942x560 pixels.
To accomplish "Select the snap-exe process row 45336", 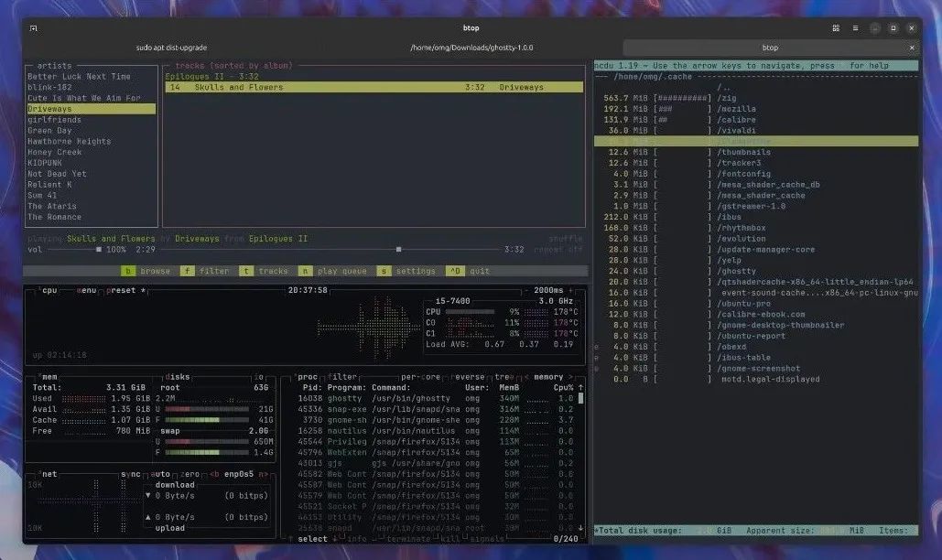I will point(436,409).
